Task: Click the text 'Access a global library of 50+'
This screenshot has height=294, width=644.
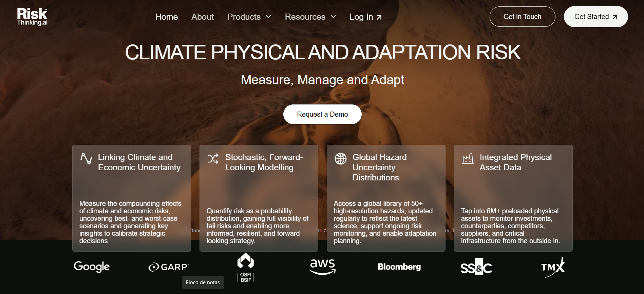Action: [x=378, y=203]
